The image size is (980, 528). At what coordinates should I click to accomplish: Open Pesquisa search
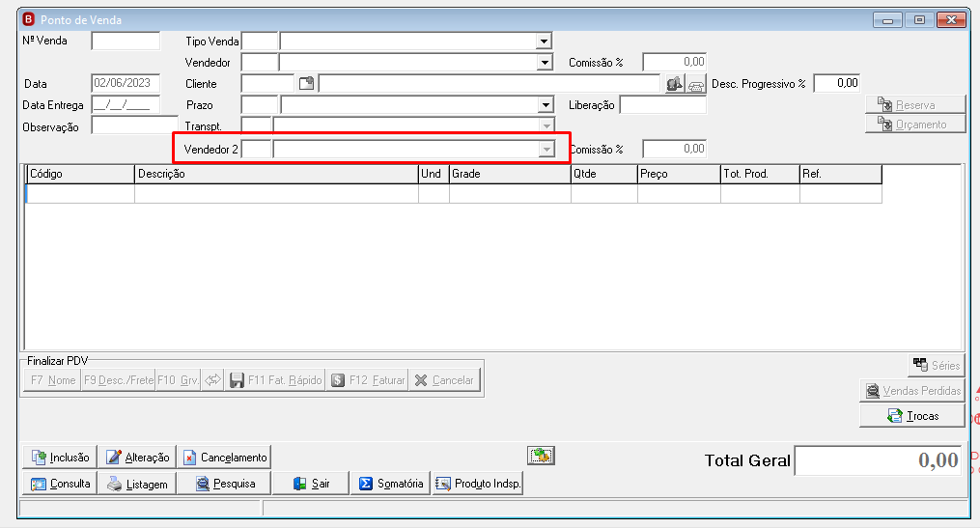[224, 484]
